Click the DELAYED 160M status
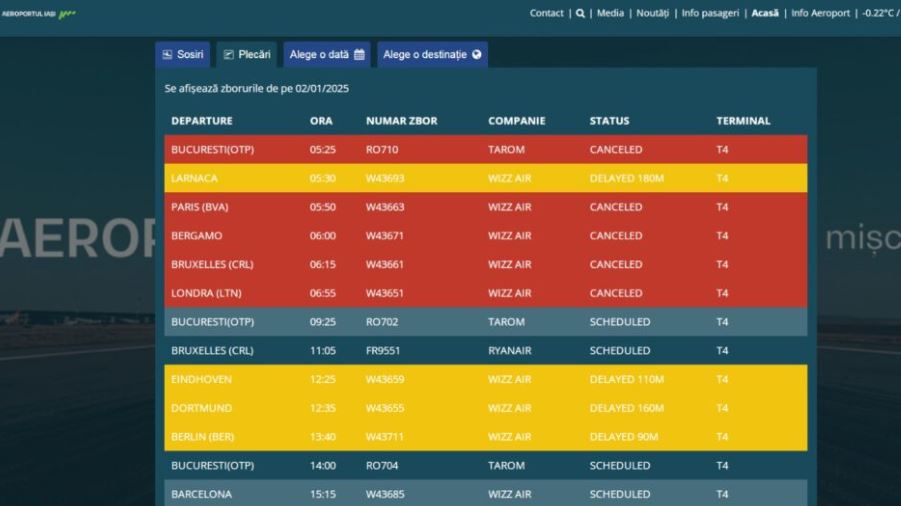 click(x=627, y=408)
